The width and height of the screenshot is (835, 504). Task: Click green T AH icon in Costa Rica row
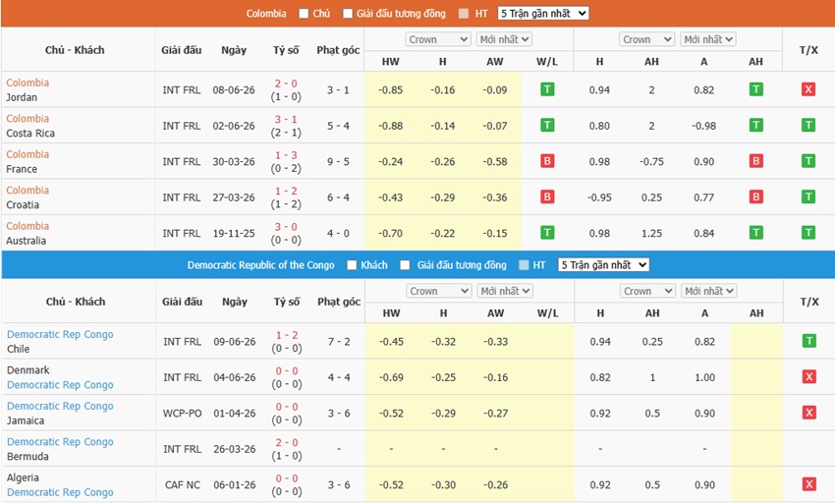tap(755, 125)
